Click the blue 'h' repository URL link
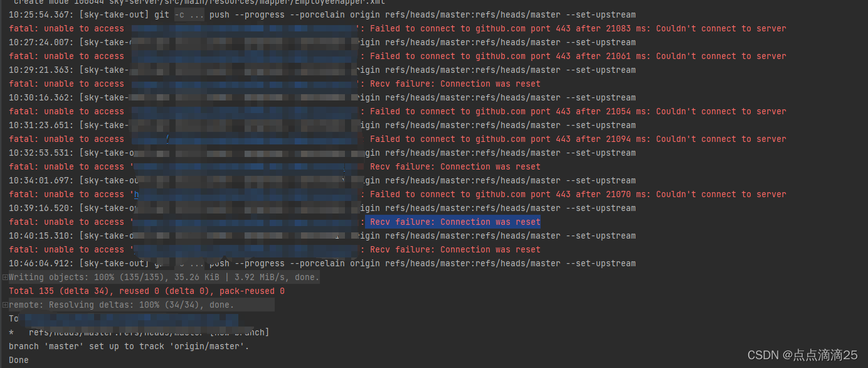The image size is (868, 368). point(135,194)
